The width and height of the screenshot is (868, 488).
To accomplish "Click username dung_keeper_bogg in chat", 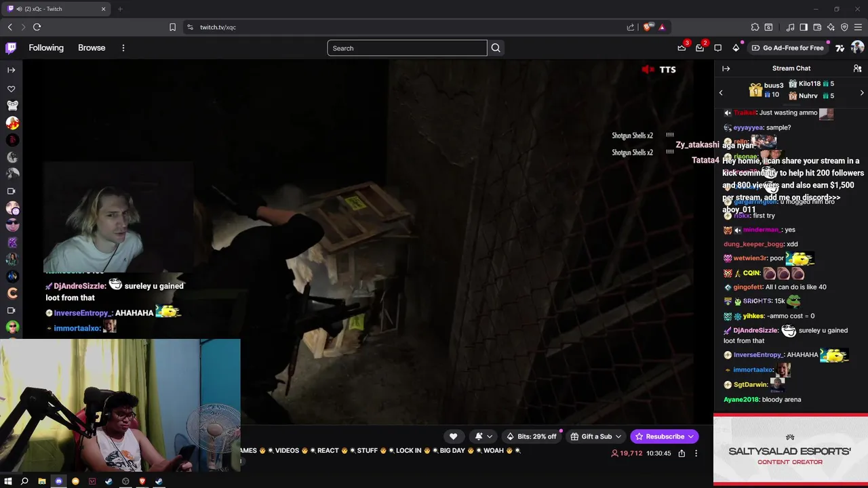I will (753, 244).
